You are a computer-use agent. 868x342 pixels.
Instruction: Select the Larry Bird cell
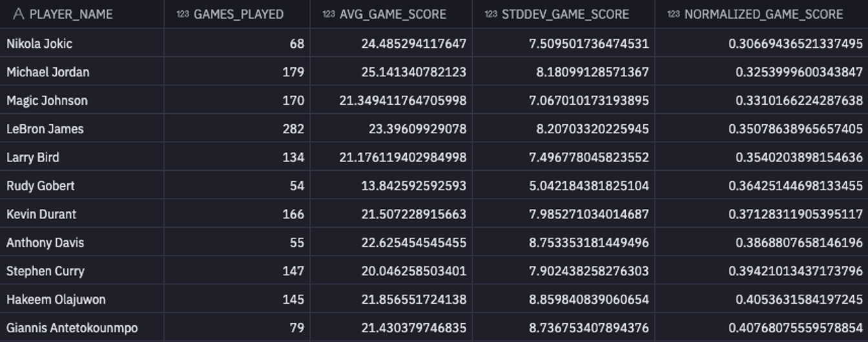81,157
